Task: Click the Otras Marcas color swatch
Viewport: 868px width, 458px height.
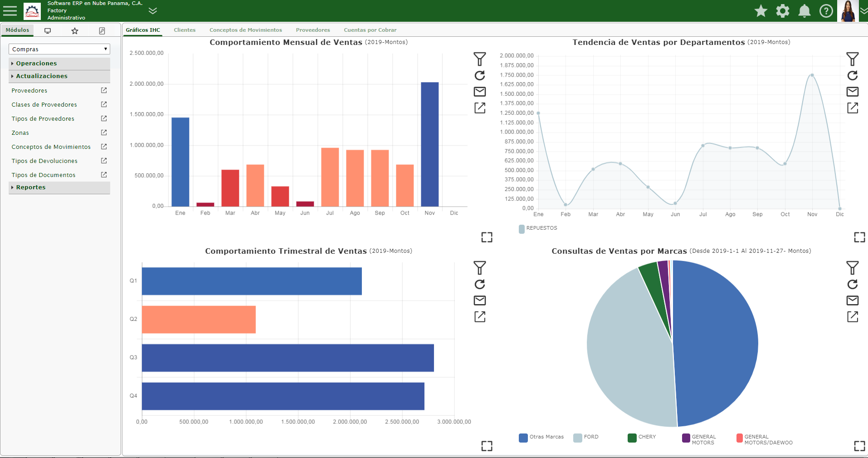Action: (x=523, y=438)
